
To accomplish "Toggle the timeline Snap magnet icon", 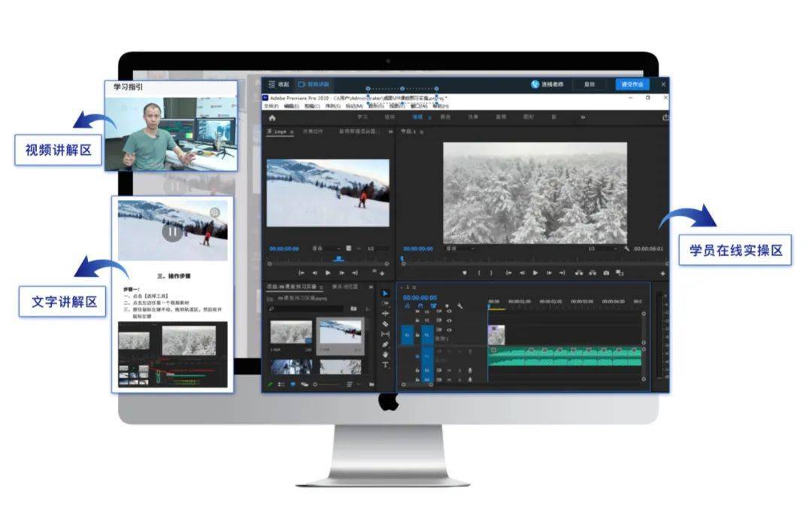I will (420, 306).
